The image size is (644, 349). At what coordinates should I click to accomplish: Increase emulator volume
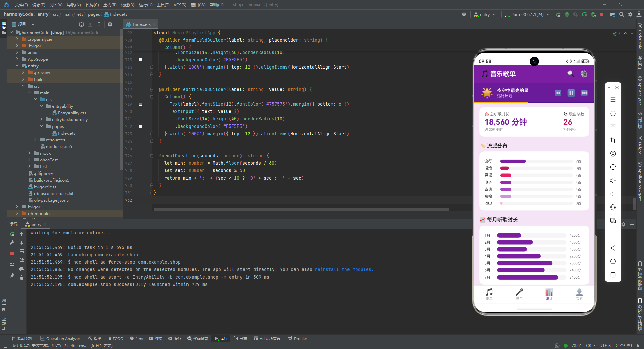(x=613, y=181)
